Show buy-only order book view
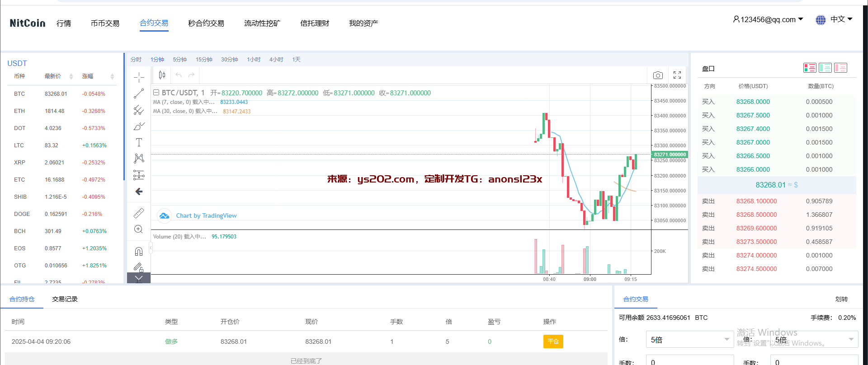The width and height of the screenshot is (868, 365). point(825,68)
